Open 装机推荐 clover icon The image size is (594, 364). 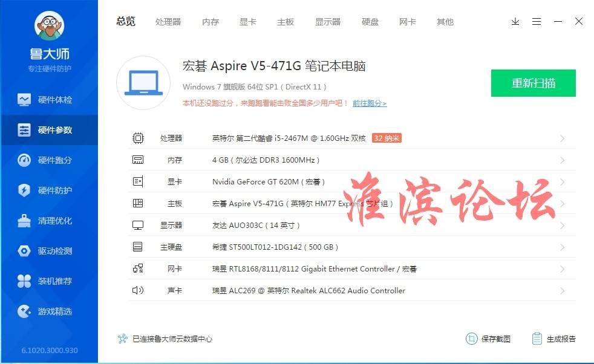click(24, 281)
